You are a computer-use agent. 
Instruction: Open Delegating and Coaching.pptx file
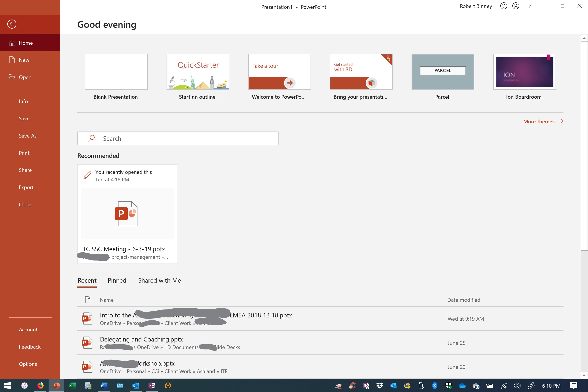[x=141, y=339]
